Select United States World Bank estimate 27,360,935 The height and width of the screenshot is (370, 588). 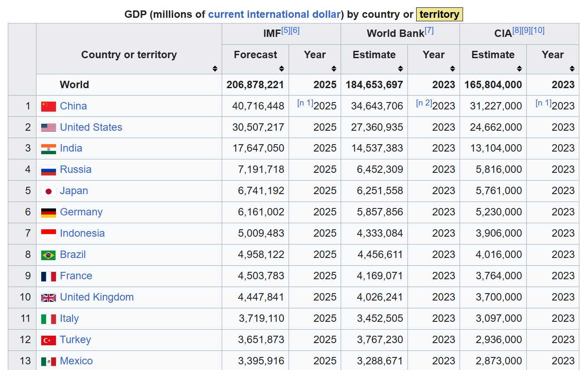point(377,127)
